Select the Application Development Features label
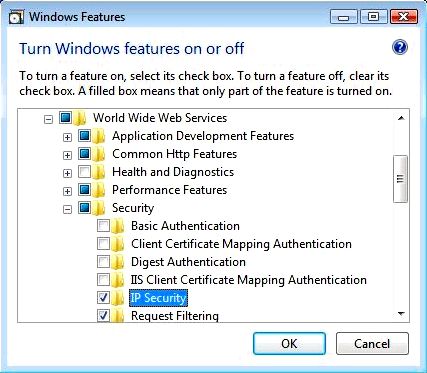 click(x=203, y=136)
